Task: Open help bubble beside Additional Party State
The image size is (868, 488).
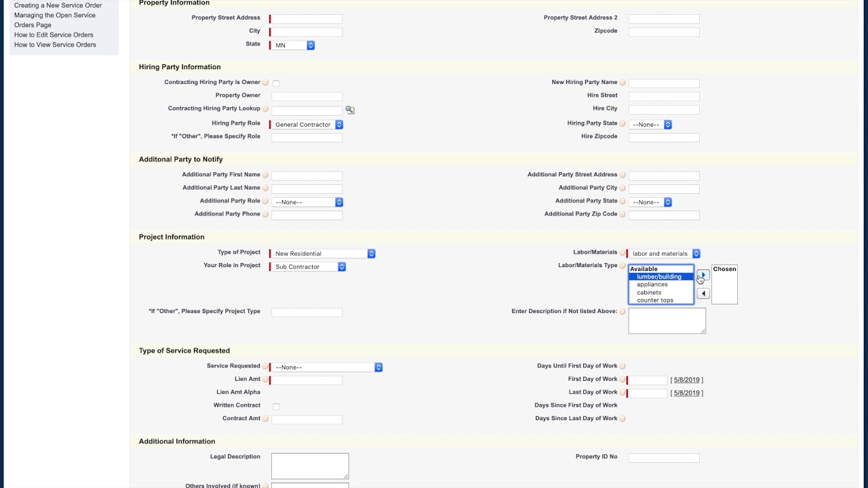Action: click(623, 201)
